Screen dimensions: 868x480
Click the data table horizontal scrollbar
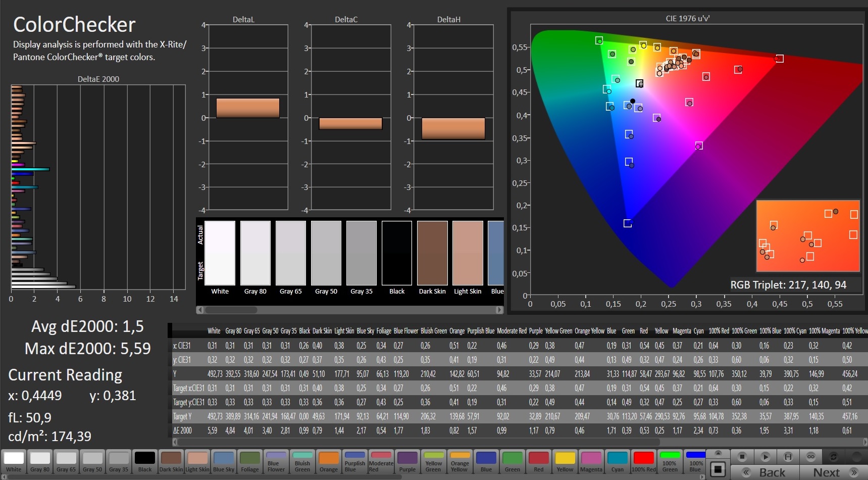tap(419, 442)
